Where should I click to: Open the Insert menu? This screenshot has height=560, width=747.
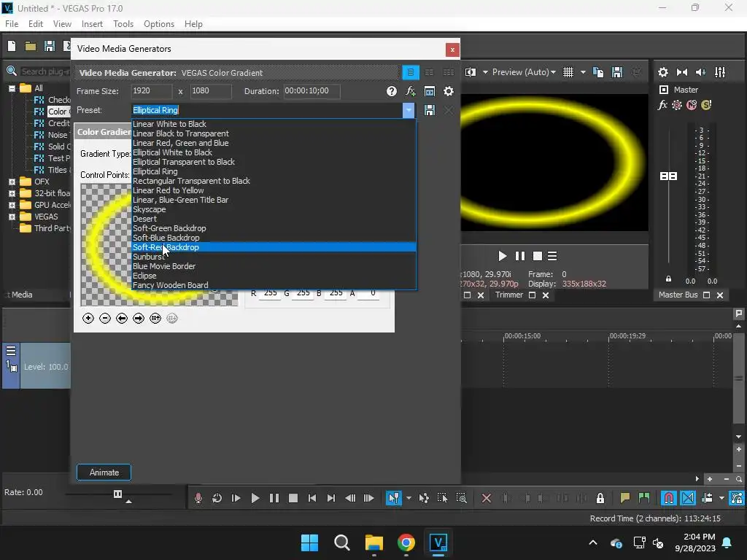[92, 24]
